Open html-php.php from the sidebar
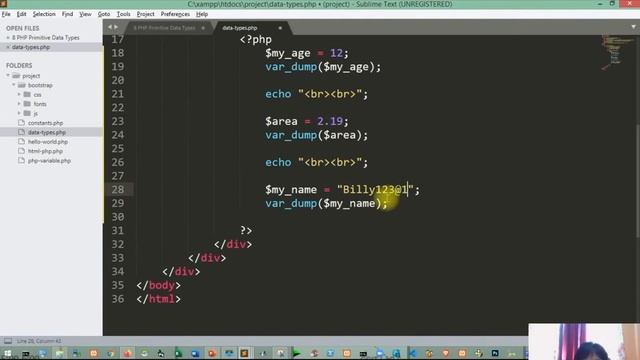The height and width of the screenshot is (360, 640). (x=45, y=151)
